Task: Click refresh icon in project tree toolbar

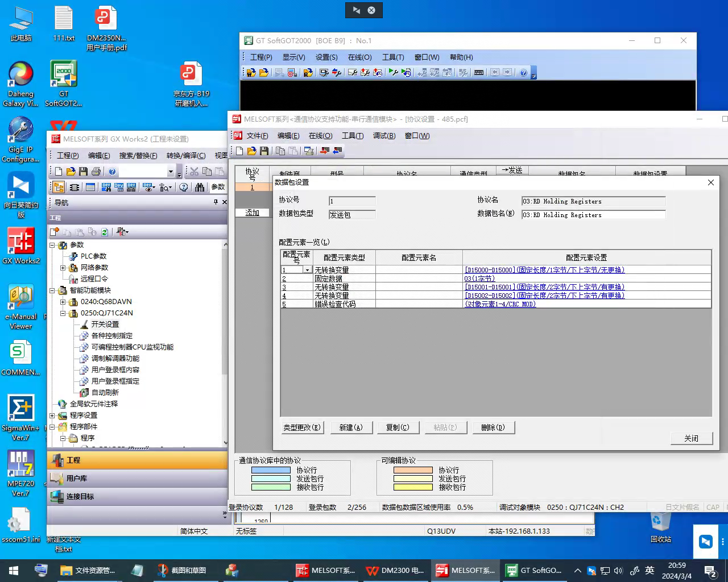Action: [x=105, y=232]
